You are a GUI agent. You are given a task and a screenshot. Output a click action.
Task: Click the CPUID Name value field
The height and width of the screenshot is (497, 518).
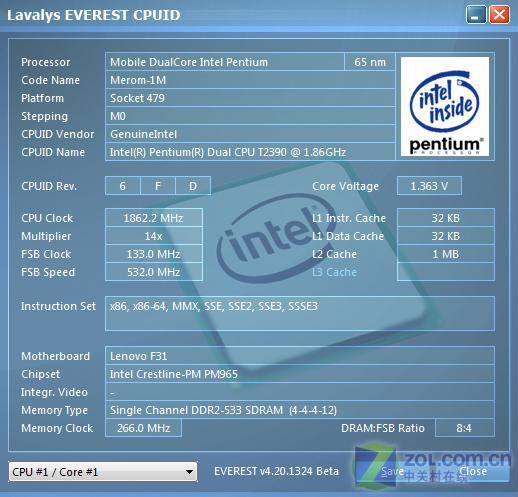pos(250,152)
